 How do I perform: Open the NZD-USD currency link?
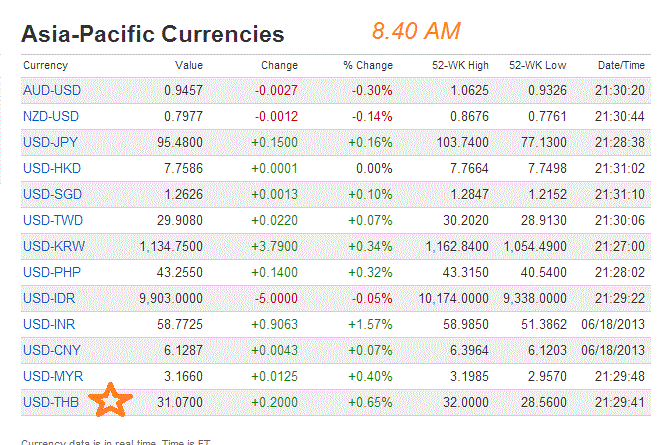pos(50,116)
